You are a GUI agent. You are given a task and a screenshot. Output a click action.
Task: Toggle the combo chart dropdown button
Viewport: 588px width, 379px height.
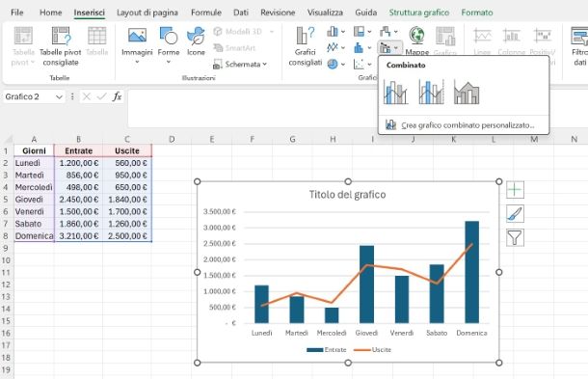point(389,47)
